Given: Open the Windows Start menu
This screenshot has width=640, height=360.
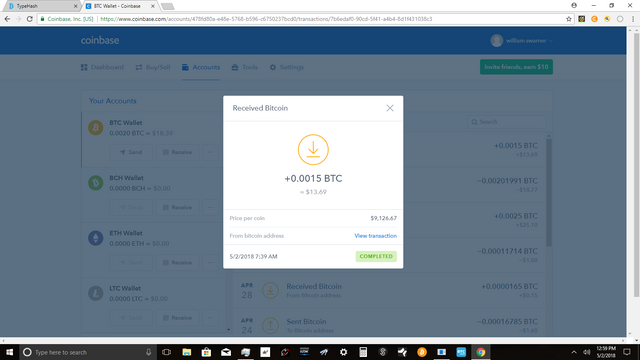Looking at the screenshot, I should click(9, 352).
